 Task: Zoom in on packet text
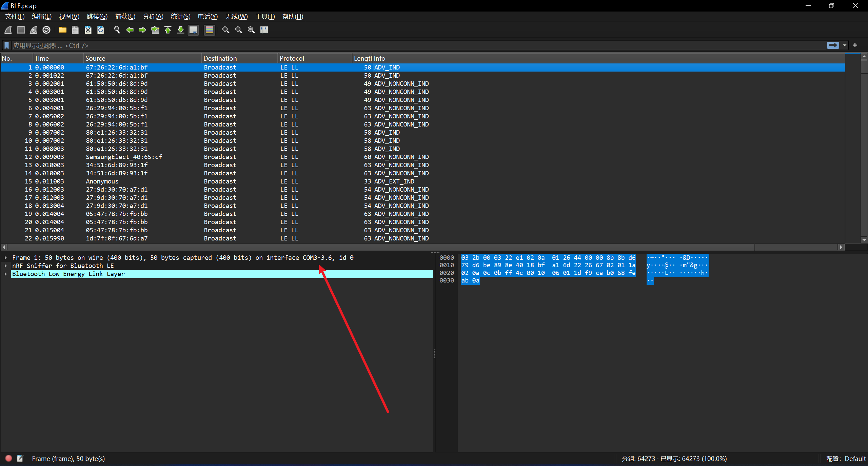tap(225, 30)
